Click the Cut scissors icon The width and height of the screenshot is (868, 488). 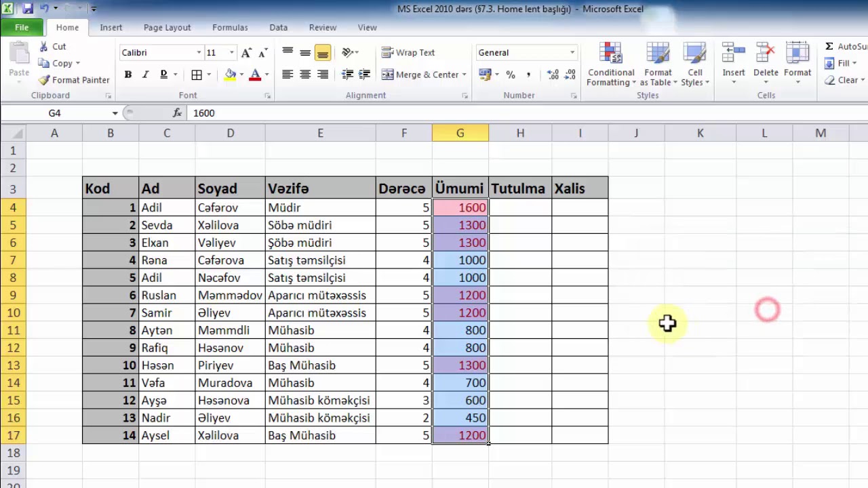(x=44, y=47)
